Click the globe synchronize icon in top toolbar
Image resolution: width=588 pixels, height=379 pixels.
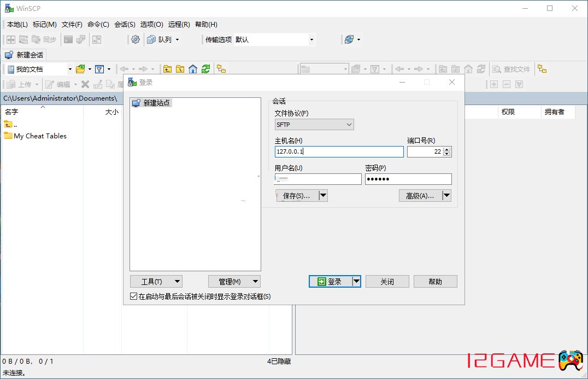point(349,39)
